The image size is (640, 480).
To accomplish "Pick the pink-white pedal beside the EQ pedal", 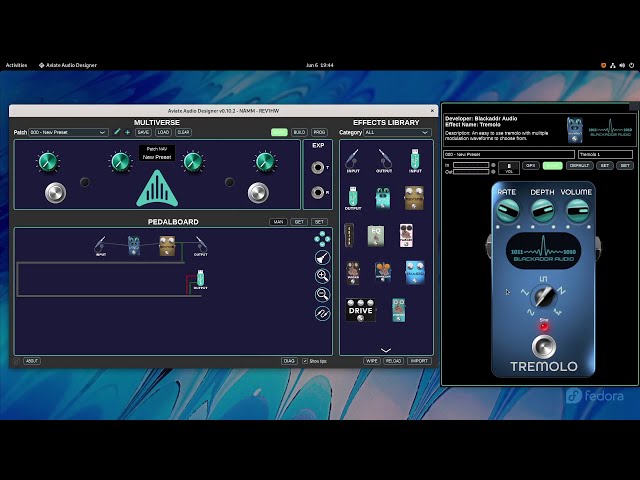I will [406, 236].
